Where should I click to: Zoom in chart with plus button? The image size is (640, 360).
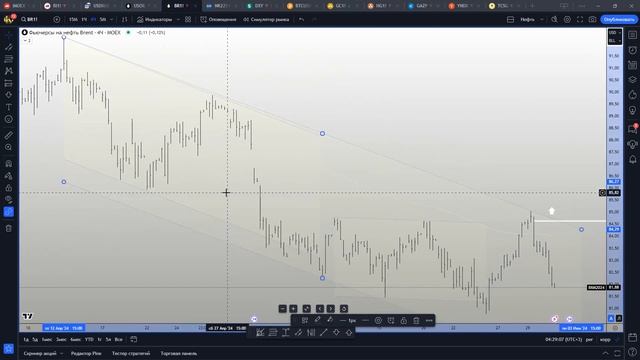coord(293,309)
